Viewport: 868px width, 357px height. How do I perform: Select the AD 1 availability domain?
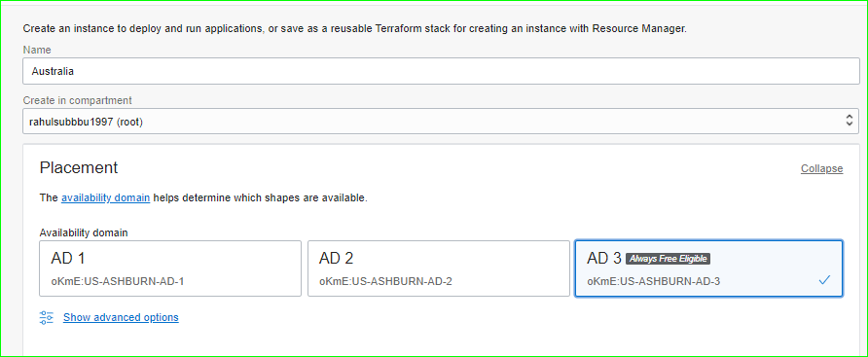coord(170,268)
